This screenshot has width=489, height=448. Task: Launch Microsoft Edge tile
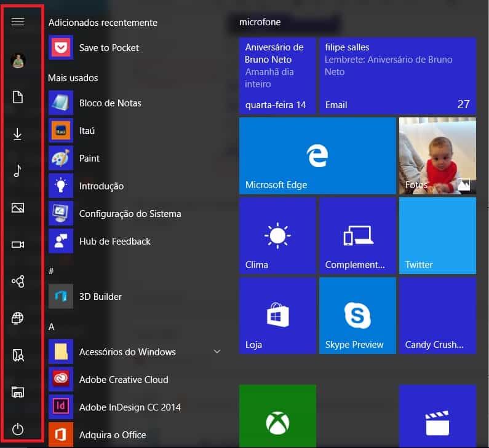pyautogui.click(x=317, y=155)
